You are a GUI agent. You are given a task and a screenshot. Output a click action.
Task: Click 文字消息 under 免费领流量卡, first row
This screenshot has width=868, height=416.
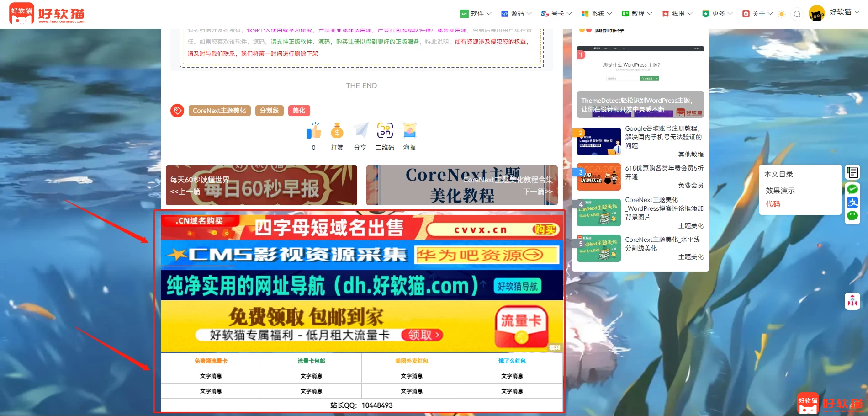point(211,376)
